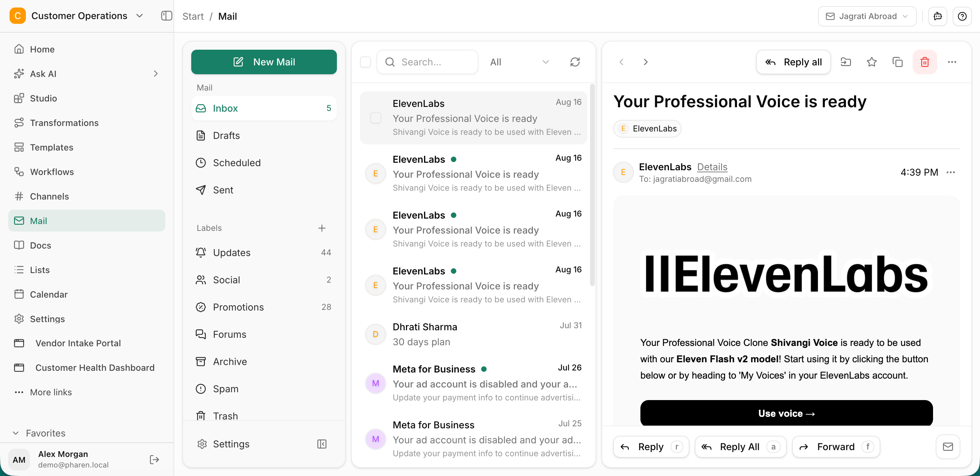Screen dimensions: 980x476
Task: Open Dhrati Sharma 30 days plan email
Action: (473, 334)
